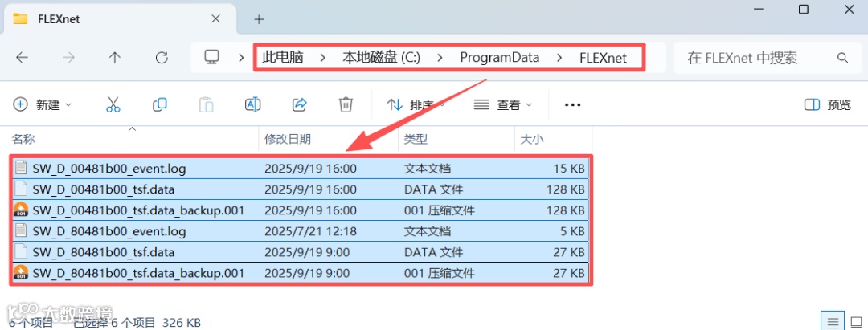Click ProgramData in the address path

(x=500, y=58)
